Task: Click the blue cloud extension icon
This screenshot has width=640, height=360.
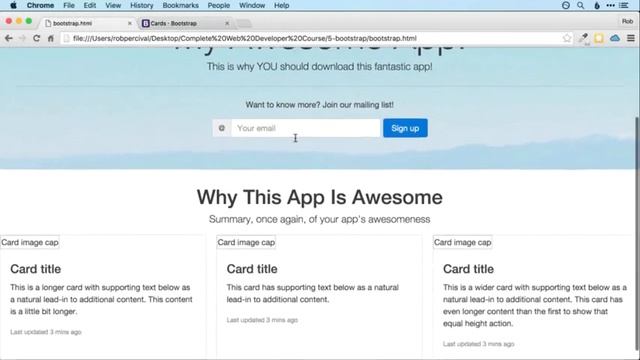Action: (x=615, y=38)
